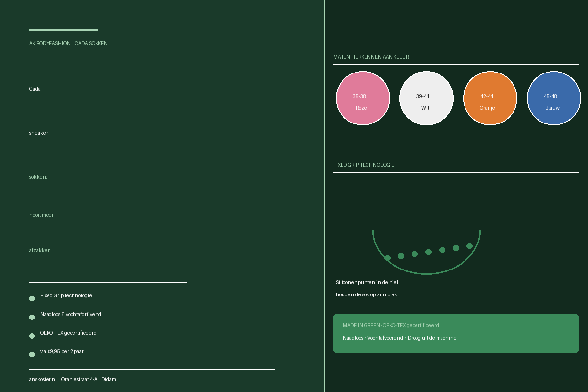Screen dimensions: 588x392
Task: Click the pink 35-38 Roze size circle
Action: [x=363, y=98]
